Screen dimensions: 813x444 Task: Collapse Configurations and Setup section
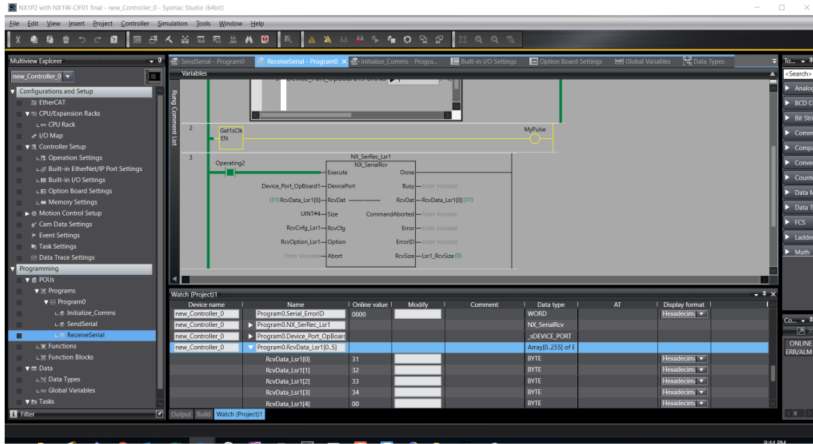[x=13, y=91]
